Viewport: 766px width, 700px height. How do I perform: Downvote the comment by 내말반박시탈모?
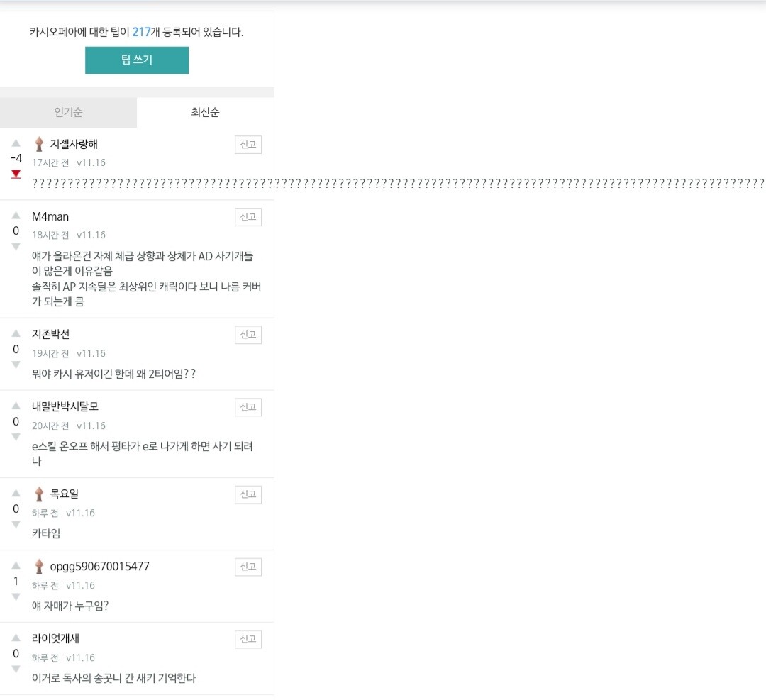(16, 437)
